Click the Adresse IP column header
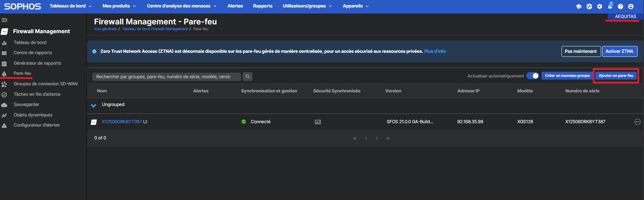 [469, 91]
